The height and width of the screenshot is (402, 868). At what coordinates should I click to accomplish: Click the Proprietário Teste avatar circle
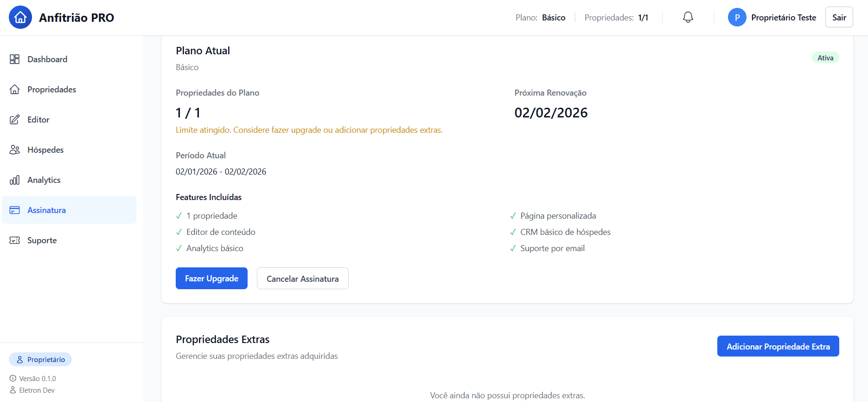tap(737, 17)
